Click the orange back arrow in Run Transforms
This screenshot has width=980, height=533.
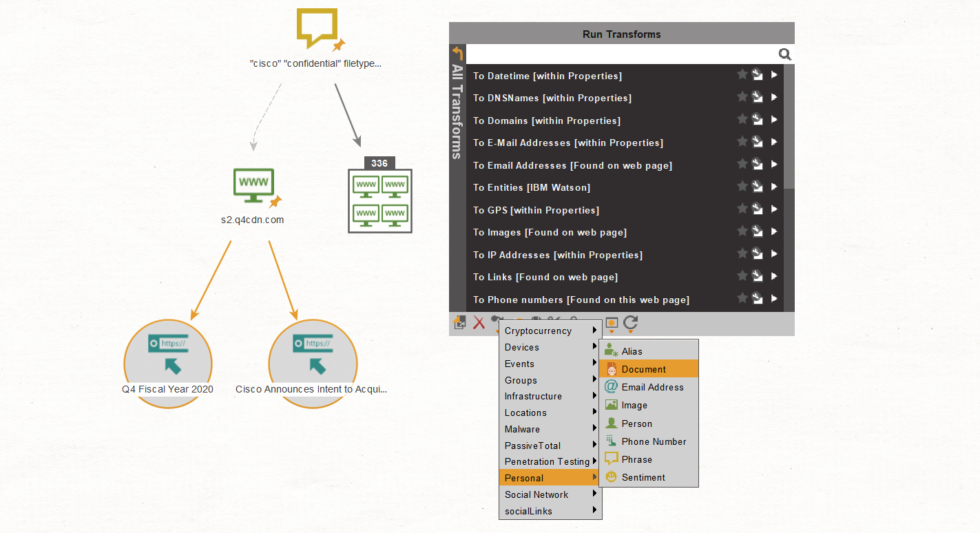pos(457,54)
